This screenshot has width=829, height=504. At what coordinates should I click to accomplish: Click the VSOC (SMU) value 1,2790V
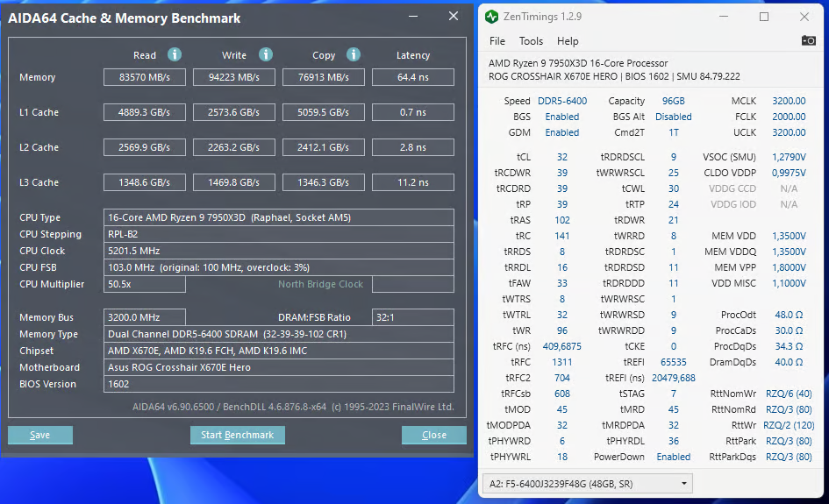[x=789, y=157]
